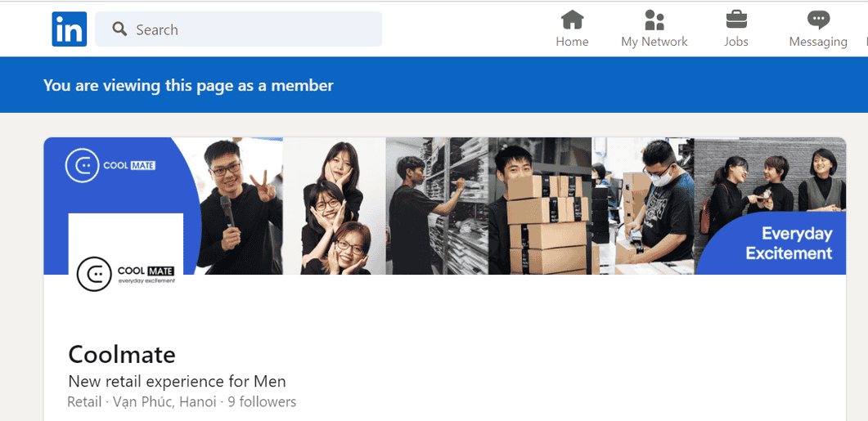Click the magnifying glass search icon
868x421 pixels.
119,29
